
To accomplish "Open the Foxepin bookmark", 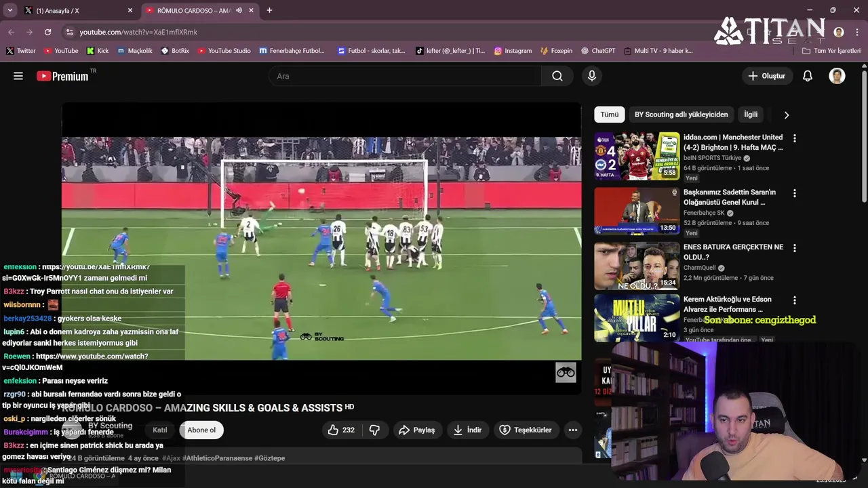I will pos(556,51).
